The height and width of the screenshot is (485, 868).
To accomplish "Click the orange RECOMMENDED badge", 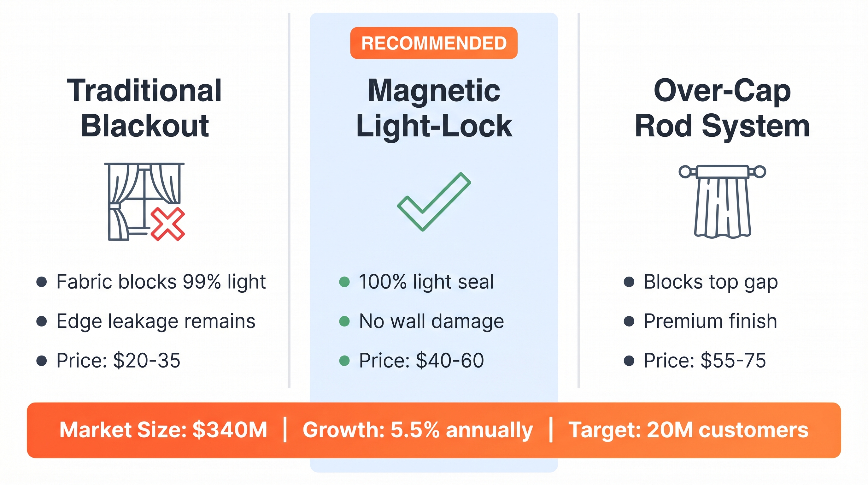I will pos(434,43).
